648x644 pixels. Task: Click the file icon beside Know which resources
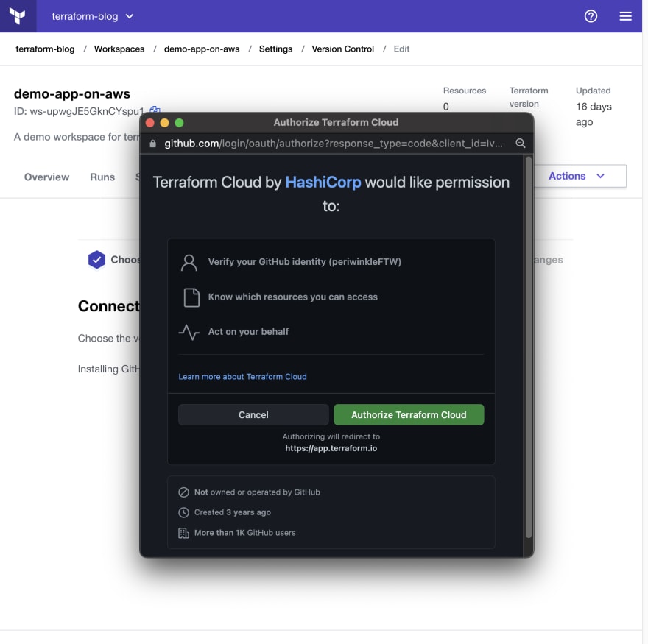(191, 297)
